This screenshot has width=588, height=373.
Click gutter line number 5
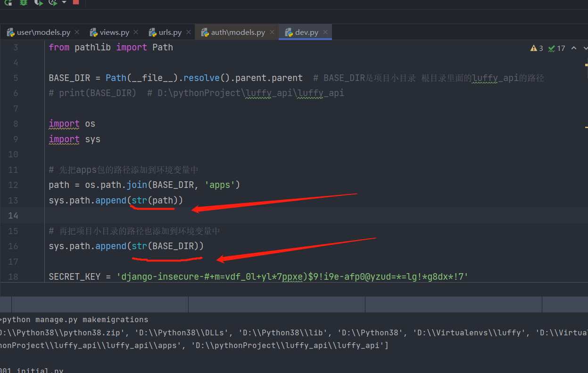16,78
